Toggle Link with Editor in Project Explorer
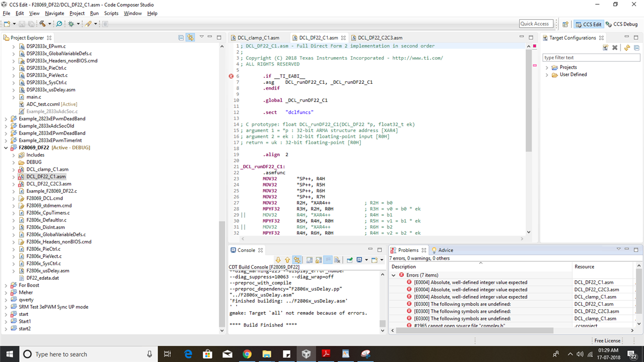Screen dimensions: 644x362 click(x=190, y=38)
